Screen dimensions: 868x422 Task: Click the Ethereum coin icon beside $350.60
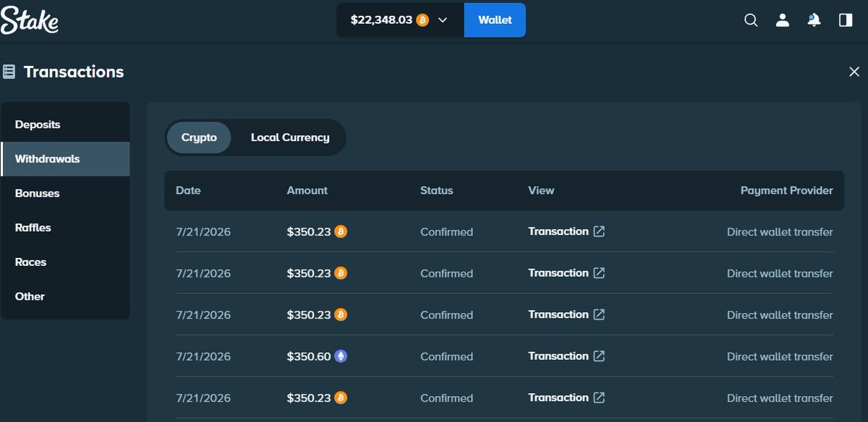point(341,356)
